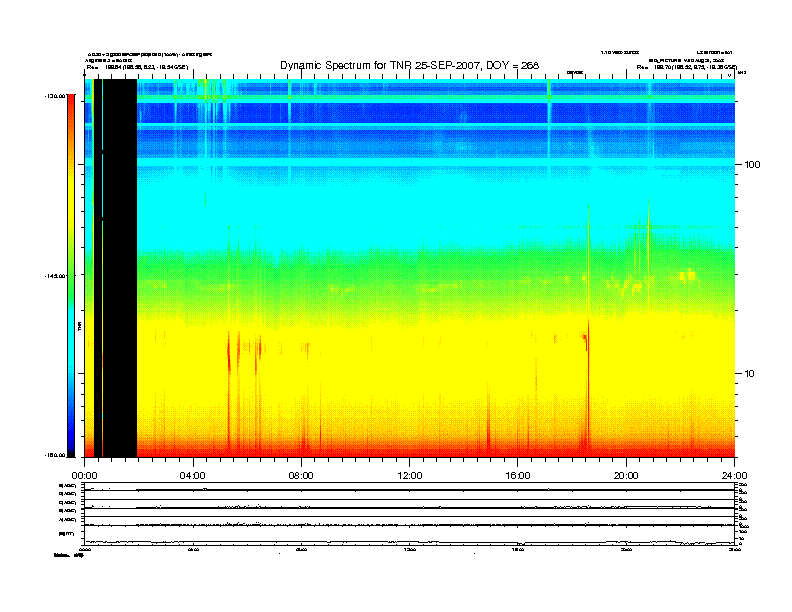Click the '00:00' time axis label
Screen dimensions: 792x612
tap(84, 476)
